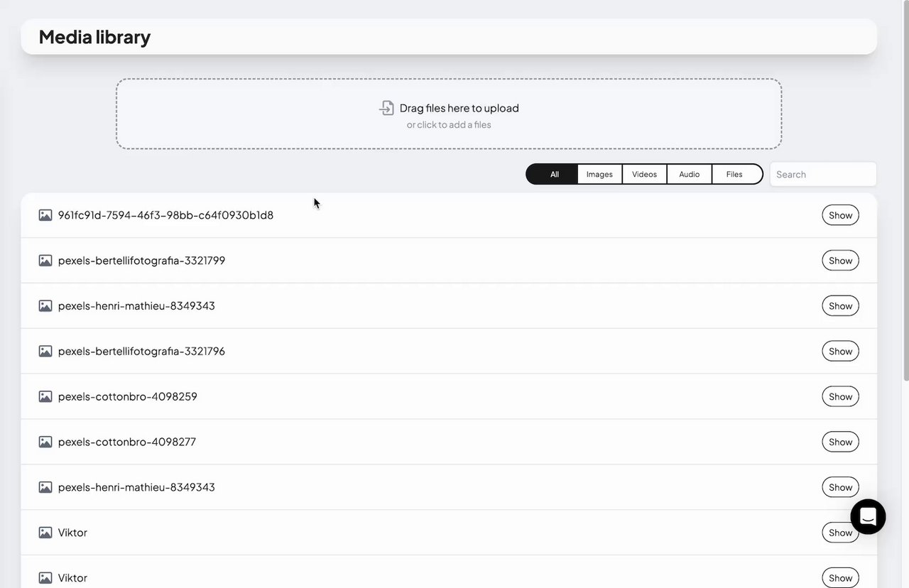
Task: Select the All filter tab
Action: 554,174
